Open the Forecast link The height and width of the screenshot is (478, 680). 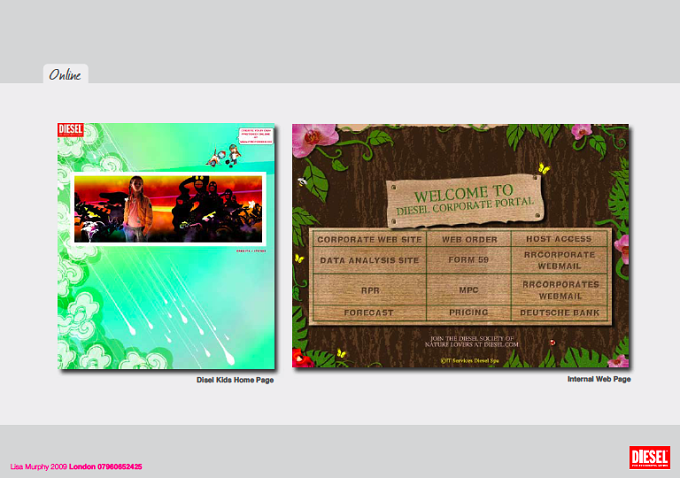coord(369,312)
